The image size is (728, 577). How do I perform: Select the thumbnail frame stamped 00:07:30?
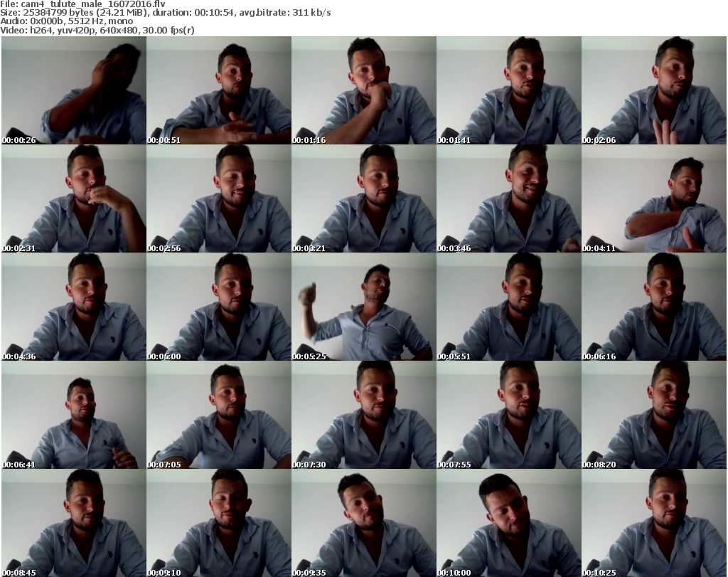[x=364, y=415]
